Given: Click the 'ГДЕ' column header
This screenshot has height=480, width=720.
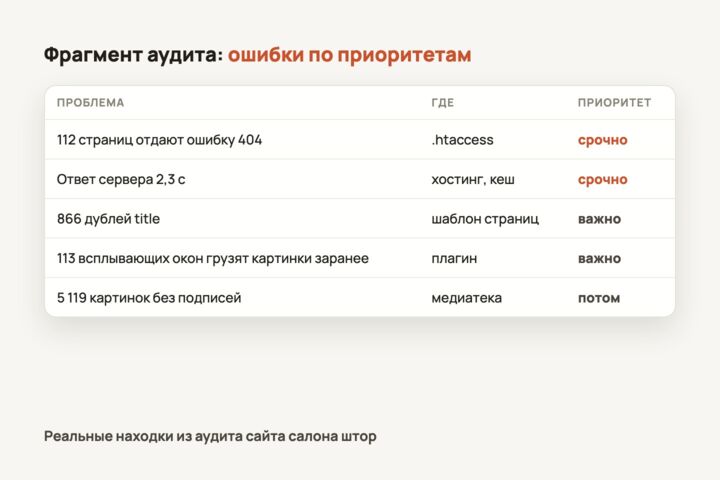Looking at the screenshot, I should click(443, 102).
